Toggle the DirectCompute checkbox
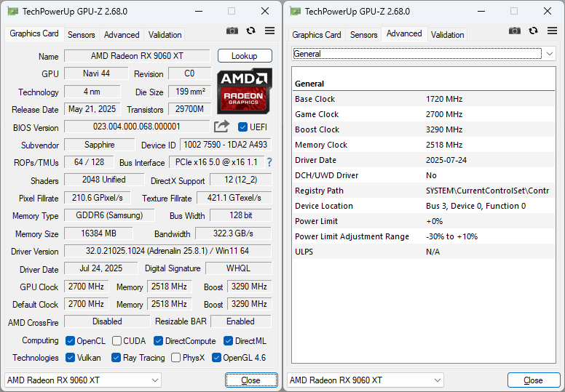The width and height of the screenshot is (565, 392). [158, 341]
